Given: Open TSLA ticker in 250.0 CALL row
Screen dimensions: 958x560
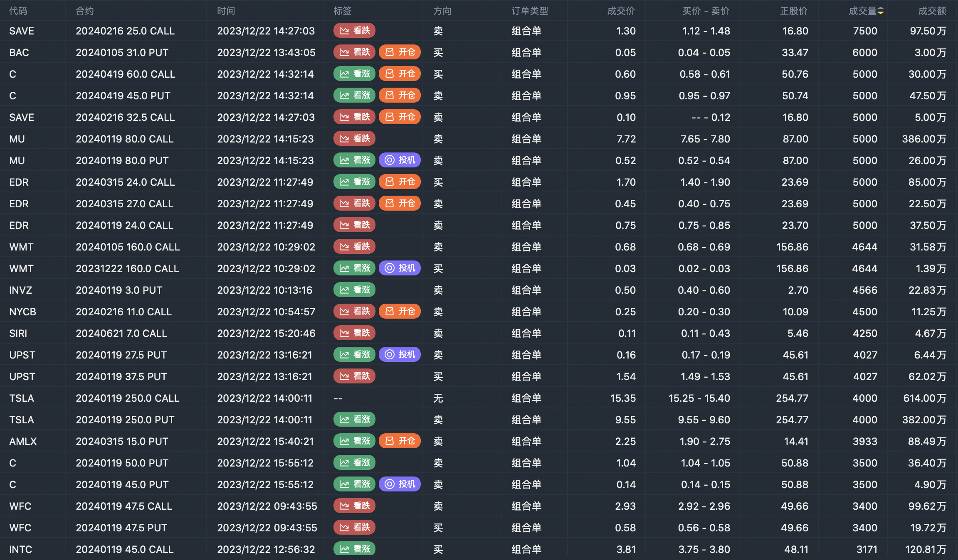Looking at the screenshot, I should point(22,398).
